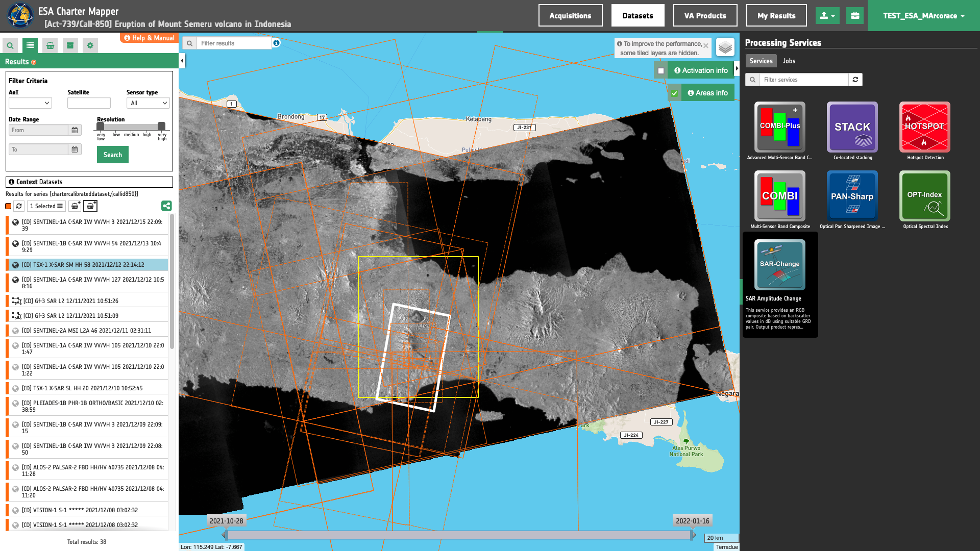The height and width of the screenshot is (551, 980).
Task: Open the SAR-Change service
Action: pos(780,265)
